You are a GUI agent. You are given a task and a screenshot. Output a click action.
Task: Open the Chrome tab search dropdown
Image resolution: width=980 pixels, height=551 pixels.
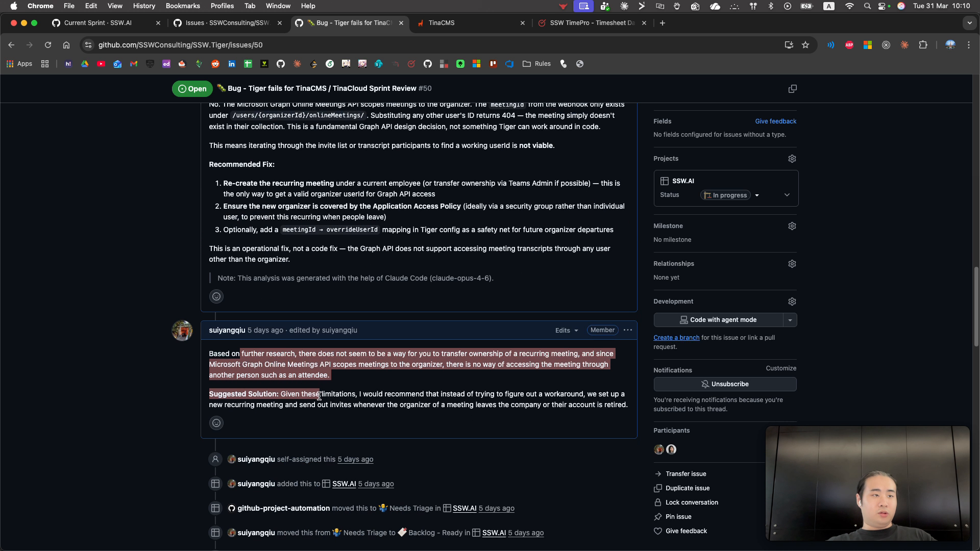[969, 23]
